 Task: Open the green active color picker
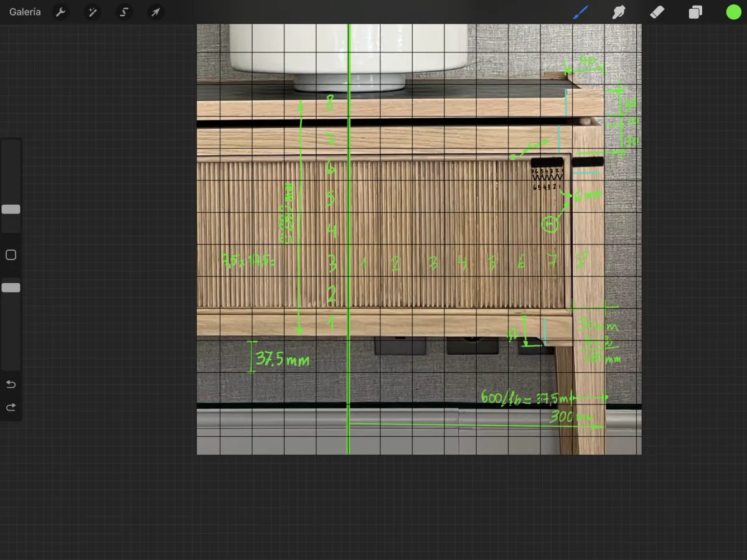(x=733, y=12)
